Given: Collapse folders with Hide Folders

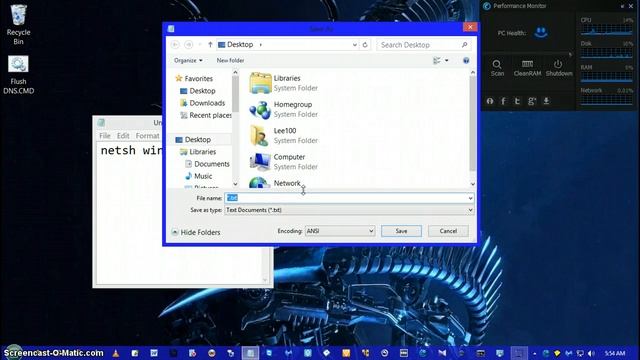Looking at the screenshot, I should click(x=196, y=232).
